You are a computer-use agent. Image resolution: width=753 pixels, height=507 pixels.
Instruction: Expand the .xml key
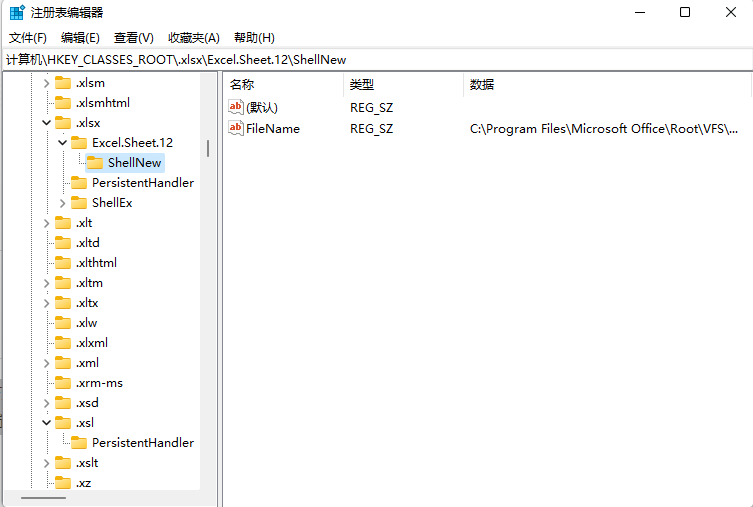(47, 363)
